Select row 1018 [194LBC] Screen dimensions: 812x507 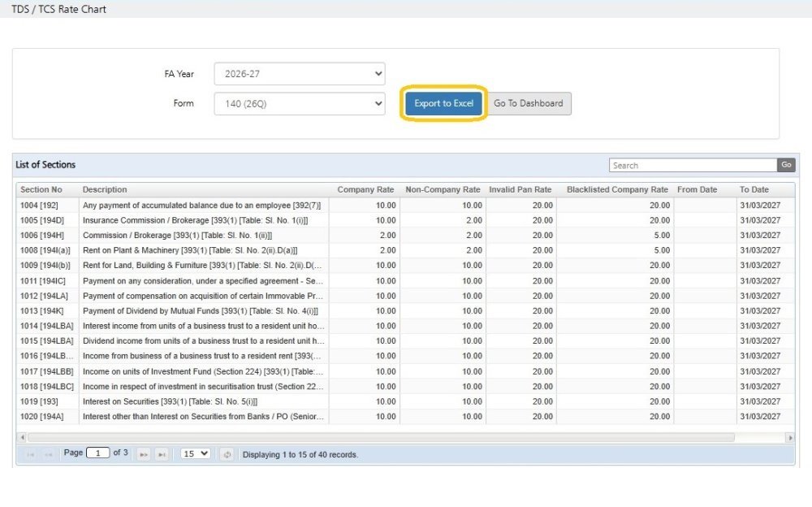tap(405, 387)
